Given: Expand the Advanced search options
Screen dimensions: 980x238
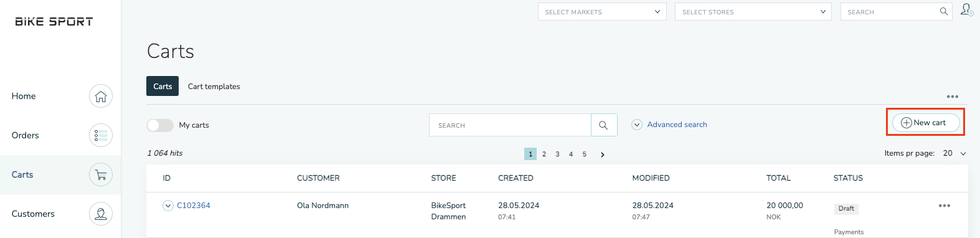Looking at the screenshot, I should coord(670,125).
